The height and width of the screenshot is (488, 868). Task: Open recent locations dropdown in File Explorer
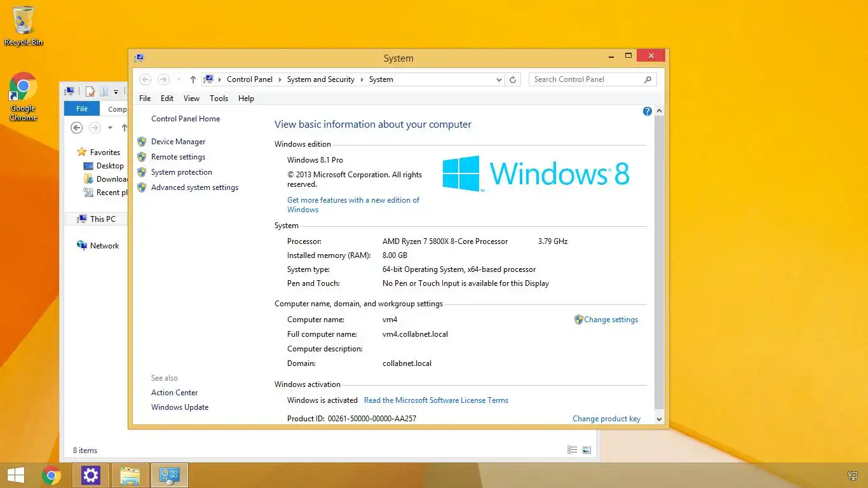110,128
